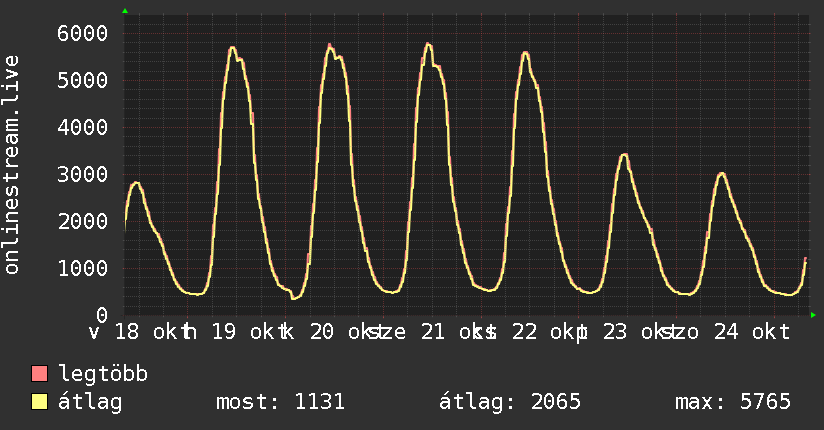Select the átlag legend label
The width and height of the screenshot is (824, 430).
pos(90,402)
